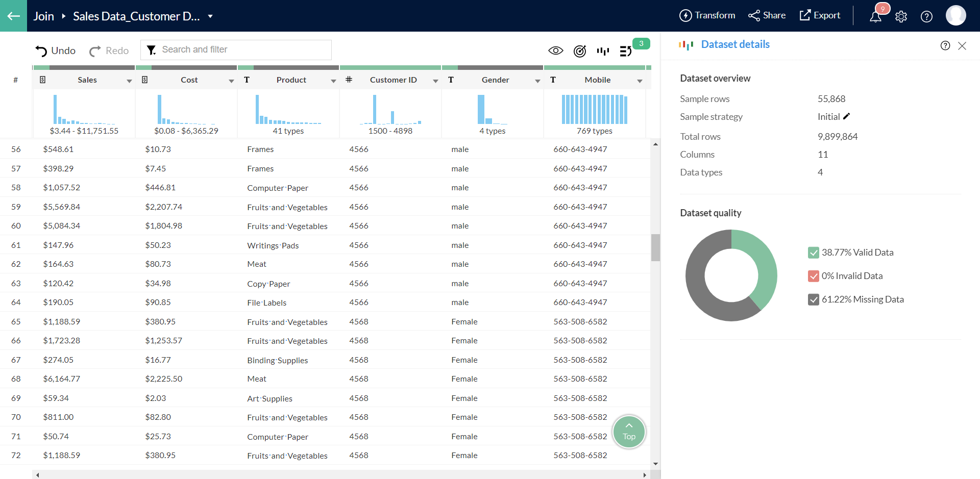This screenshot has width=980, height=479.
Task: Click the target icon in toolbar
Action: tap(579, 51)
